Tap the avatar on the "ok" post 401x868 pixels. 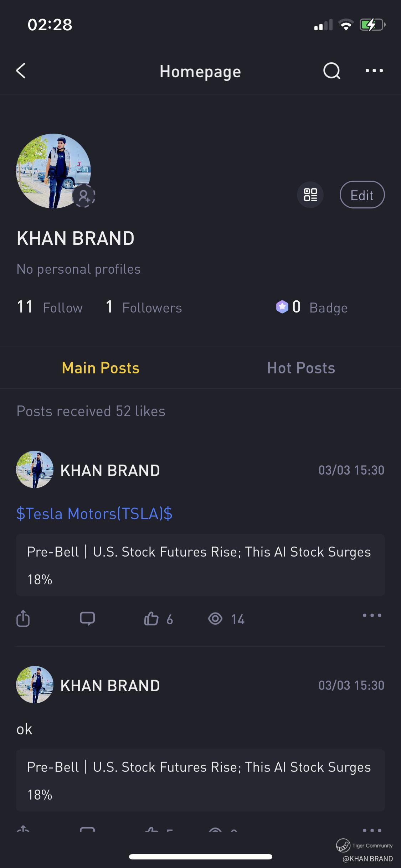35,684
